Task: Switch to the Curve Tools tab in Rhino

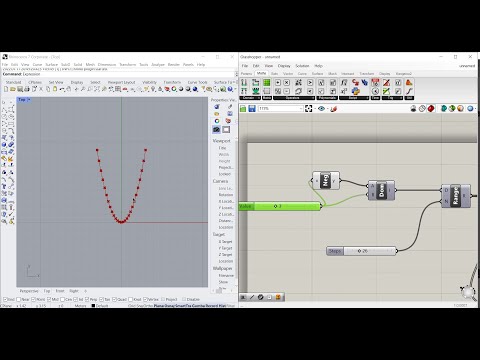Action: point(197,82)
